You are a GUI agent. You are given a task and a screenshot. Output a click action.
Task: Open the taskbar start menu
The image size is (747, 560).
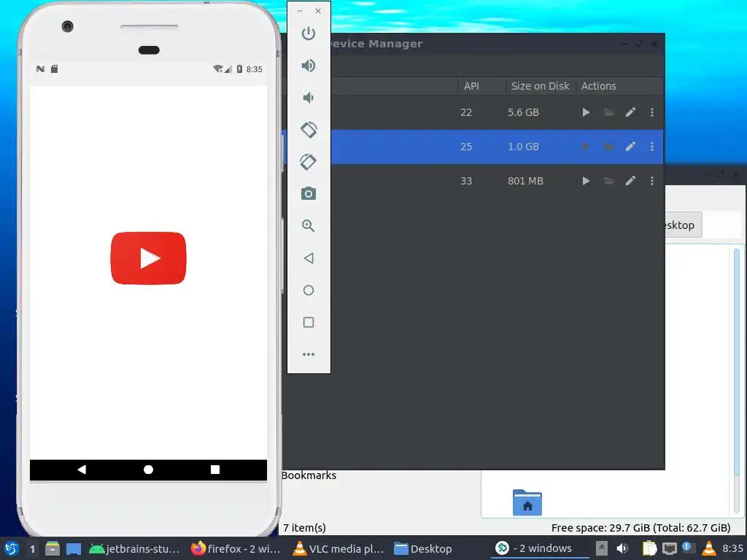[x=11, y=548]
